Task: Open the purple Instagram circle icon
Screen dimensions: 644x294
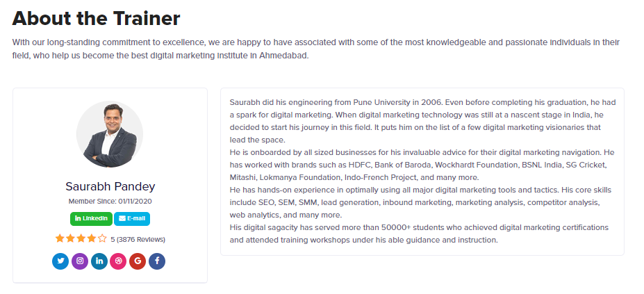Action: coord(80,261)
